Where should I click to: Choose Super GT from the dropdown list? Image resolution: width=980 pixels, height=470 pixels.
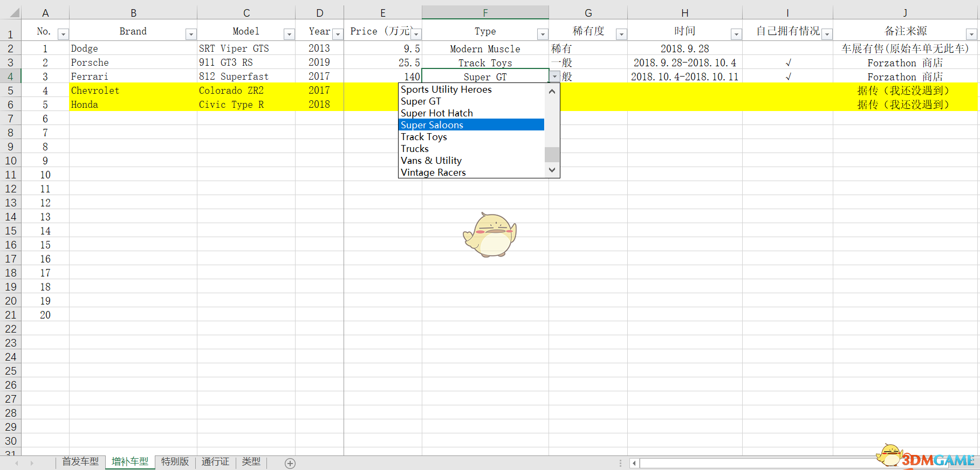pyautogui.click(x=471, y=101)
